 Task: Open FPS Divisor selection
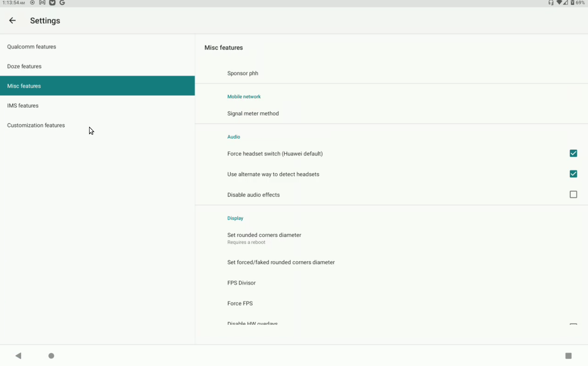241,283
